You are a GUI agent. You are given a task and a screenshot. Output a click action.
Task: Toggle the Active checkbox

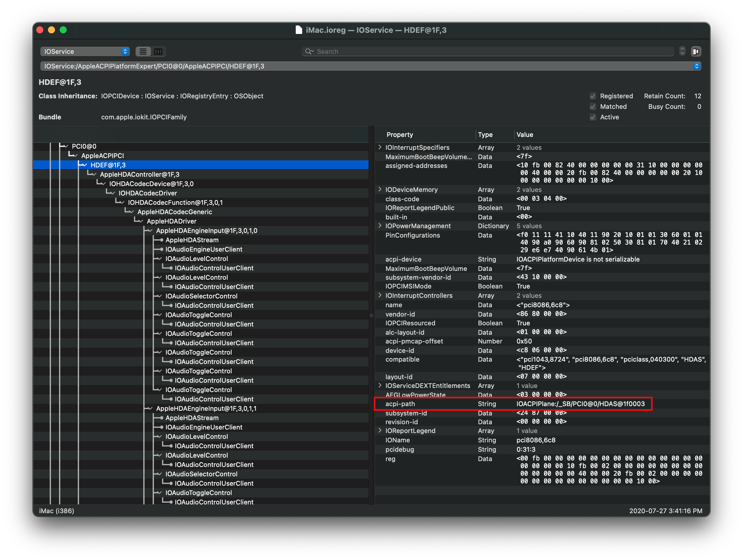click(x=593, y=117)
